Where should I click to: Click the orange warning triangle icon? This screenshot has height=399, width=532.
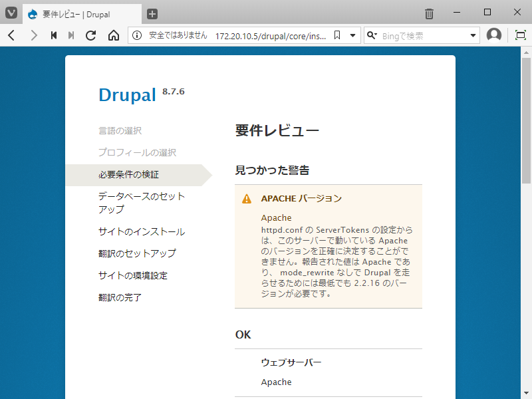tap(247, 198)
